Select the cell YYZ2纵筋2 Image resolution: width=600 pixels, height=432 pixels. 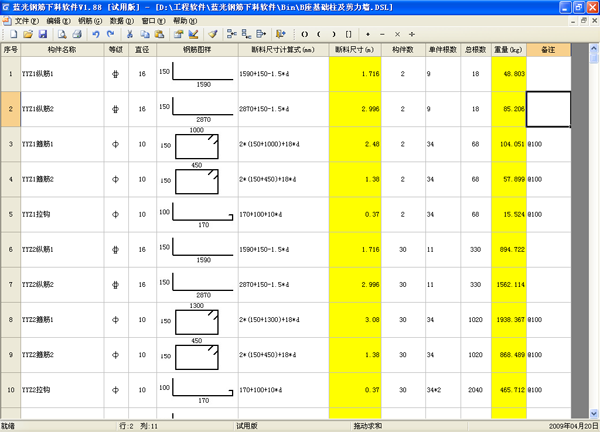pos(62,285)
